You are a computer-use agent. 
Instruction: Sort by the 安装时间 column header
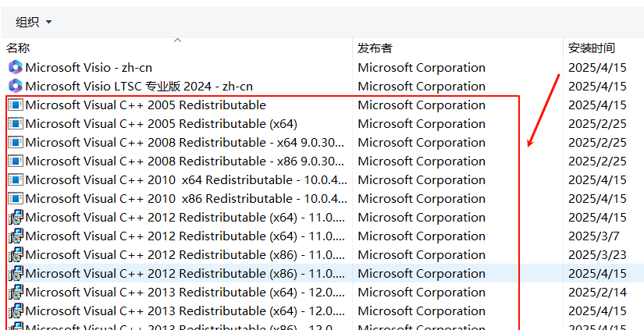592,48
